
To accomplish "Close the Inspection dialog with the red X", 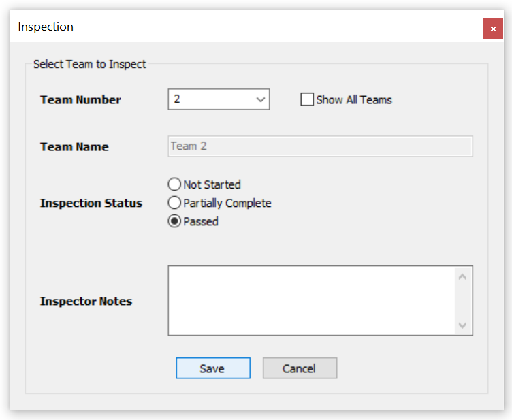I will pyautogui.click(x=493, y=29).
